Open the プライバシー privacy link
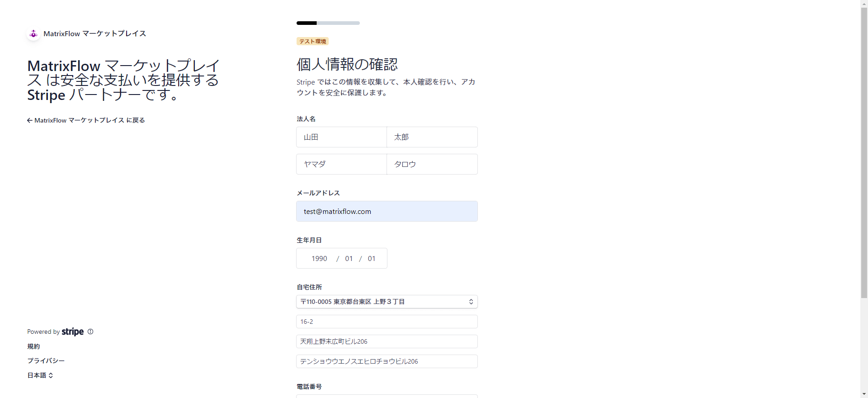Viewport: 868px width, 398px height. pyautogui.click(x=46, y=361)
